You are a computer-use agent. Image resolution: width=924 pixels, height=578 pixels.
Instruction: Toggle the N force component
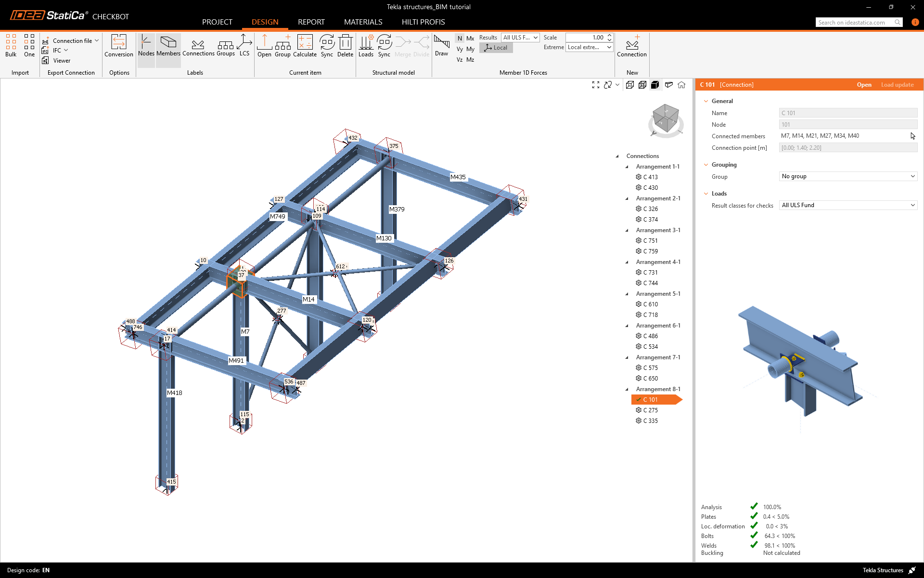(460, 38)
